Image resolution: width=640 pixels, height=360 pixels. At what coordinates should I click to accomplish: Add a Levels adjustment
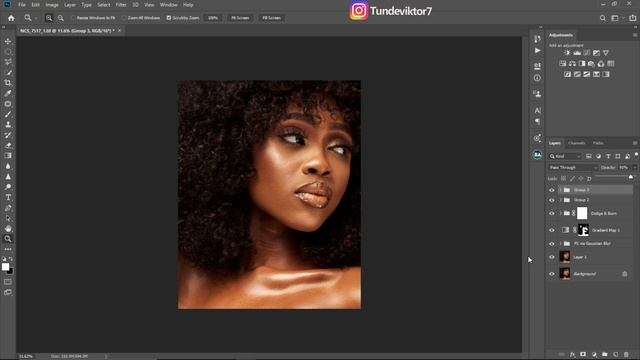pos(577,53)
